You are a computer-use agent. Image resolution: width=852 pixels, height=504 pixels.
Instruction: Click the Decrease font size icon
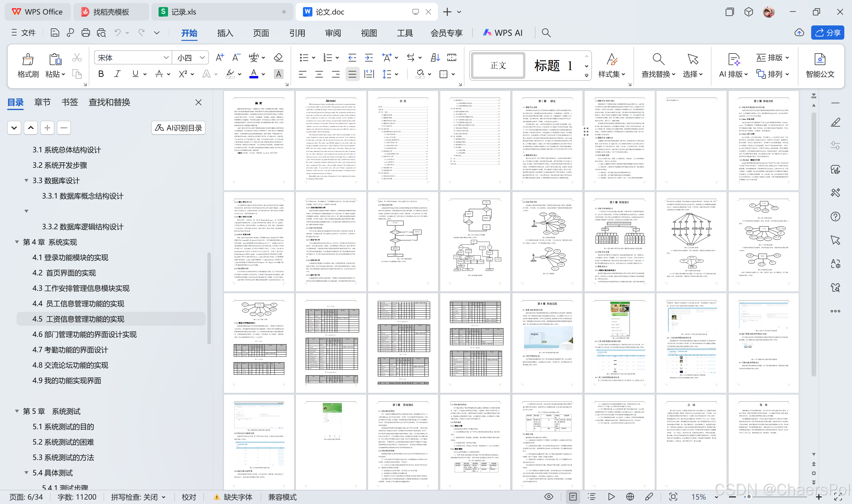click(236, 57)
